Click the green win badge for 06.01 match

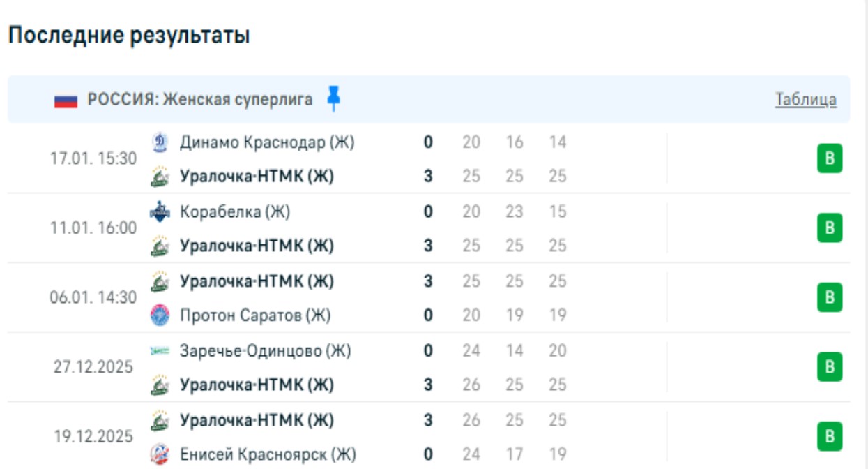pos(830,298)
